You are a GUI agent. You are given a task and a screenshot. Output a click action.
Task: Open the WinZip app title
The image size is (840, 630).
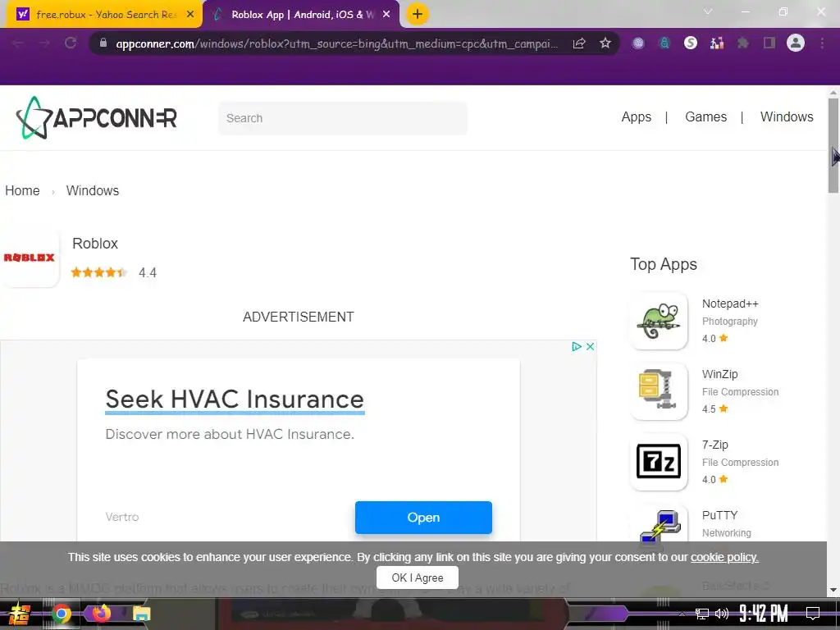(x=720, y=374)
